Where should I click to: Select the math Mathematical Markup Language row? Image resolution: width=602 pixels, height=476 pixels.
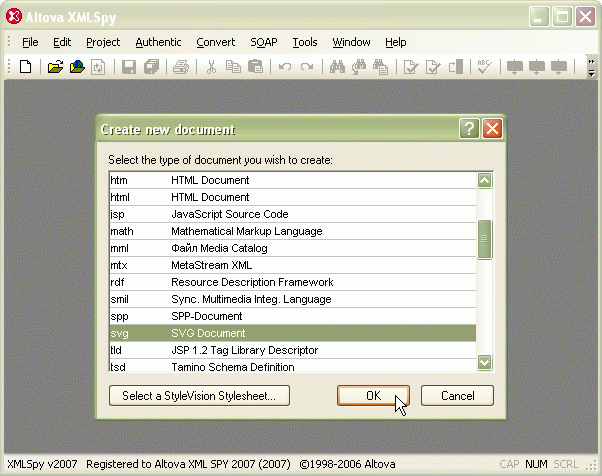point(293,231)
